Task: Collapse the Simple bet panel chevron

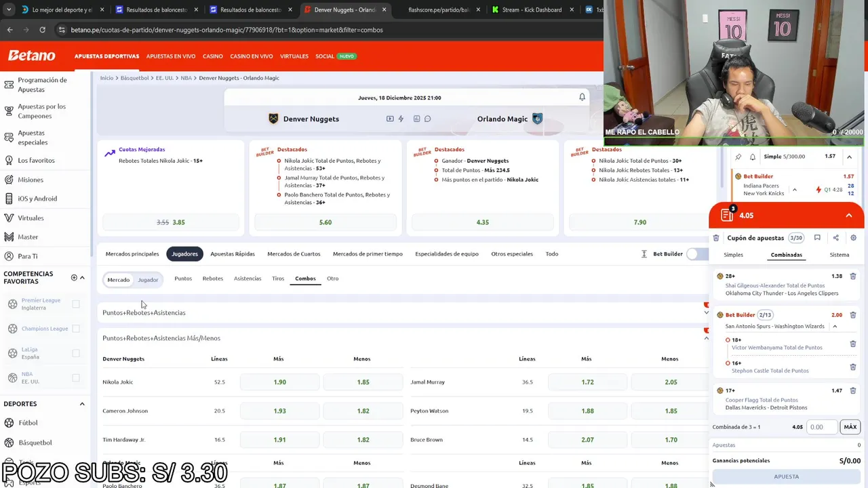Action: [x=849, y=157]
